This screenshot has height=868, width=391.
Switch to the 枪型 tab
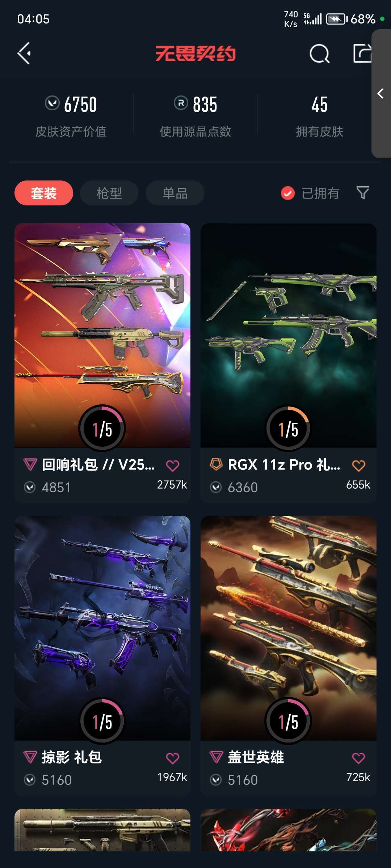109,193
